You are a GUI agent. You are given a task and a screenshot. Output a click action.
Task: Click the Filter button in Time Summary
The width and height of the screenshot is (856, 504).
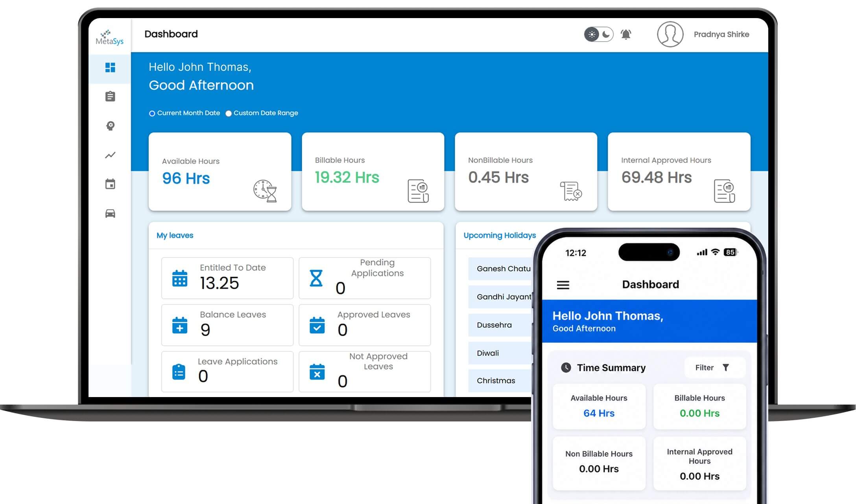[x=715, y=368]
